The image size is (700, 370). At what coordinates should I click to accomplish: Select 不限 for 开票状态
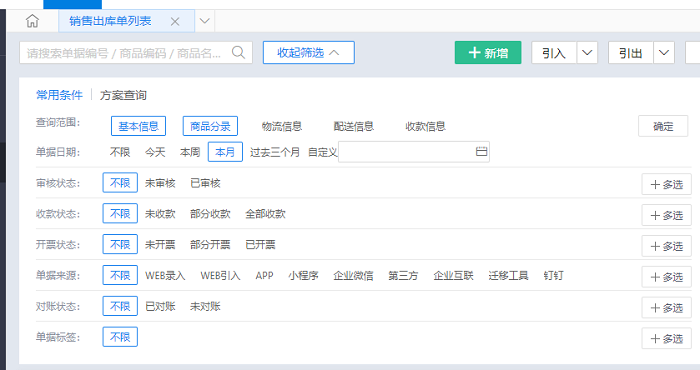pos(120,244)
